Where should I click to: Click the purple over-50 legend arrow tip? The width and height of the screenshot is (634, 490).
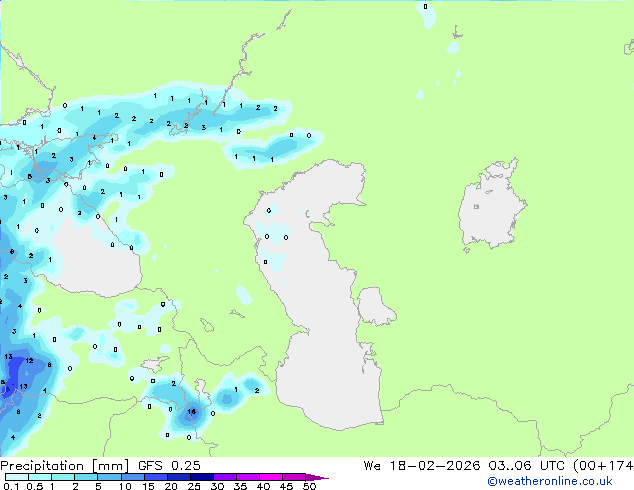click(x=317, y=477)
